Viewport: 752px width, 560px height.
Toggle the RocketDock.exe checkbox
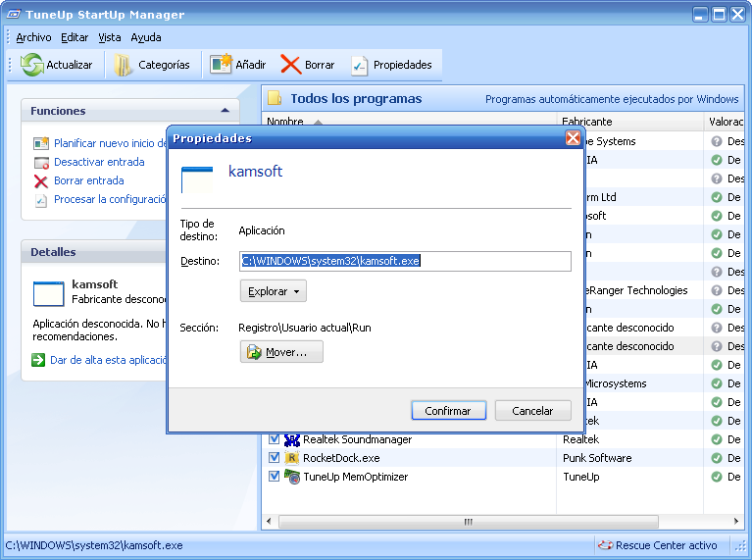click(x=275, y=458)
